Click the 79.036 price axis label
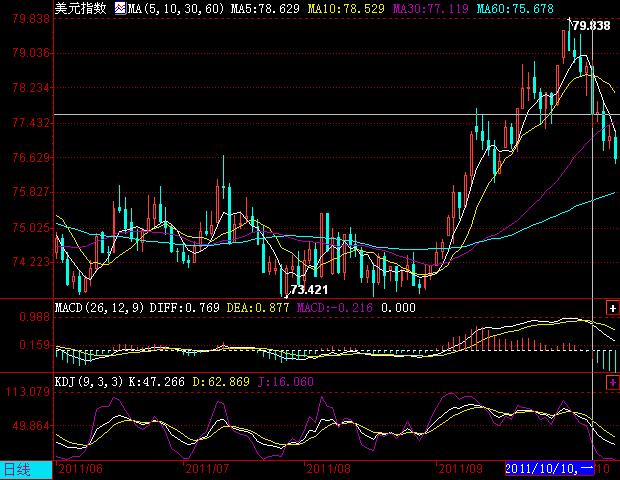Viewport: 620px width, 480px height. point(31,53)
